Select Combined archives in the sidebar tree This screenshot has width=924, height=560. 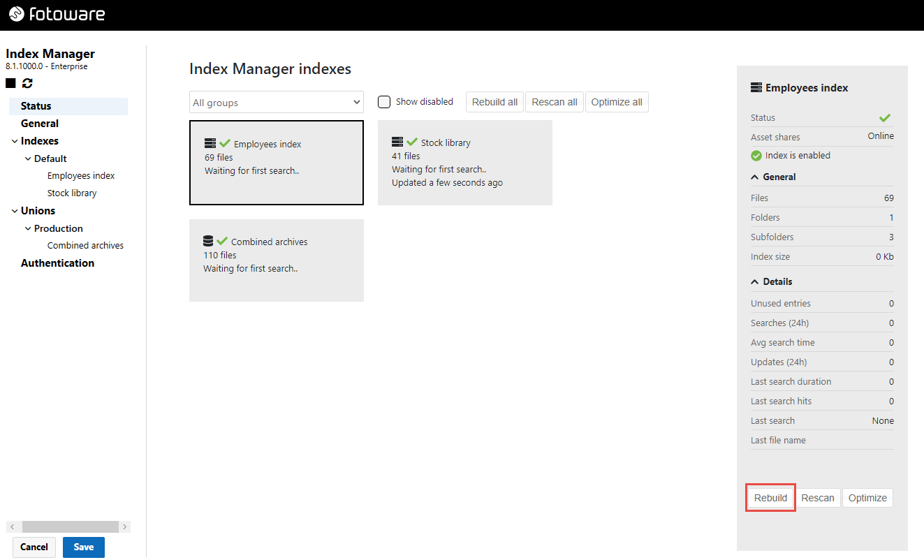[x=85, y=246]
